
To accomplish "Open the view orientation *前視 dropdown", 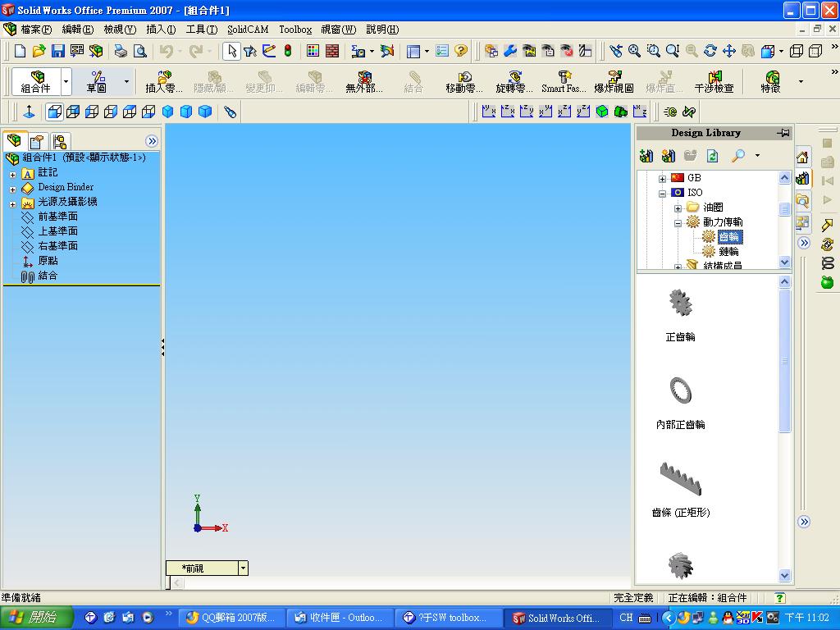I will coord(243,568).
